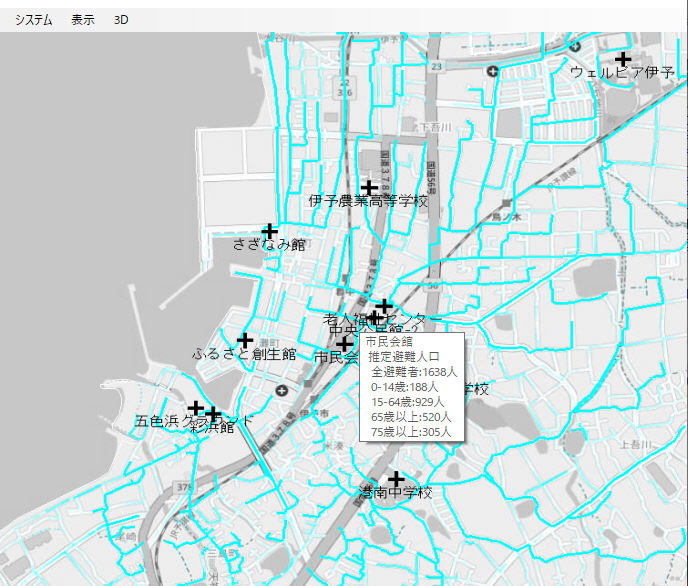
Task: Open the 表示 menu
Action: [83, 19]
